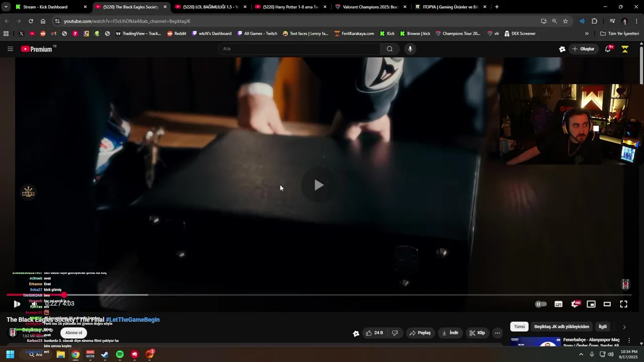Show hidden system tray icons
This screenshot has width=644, height=362.
click(581, 354)
